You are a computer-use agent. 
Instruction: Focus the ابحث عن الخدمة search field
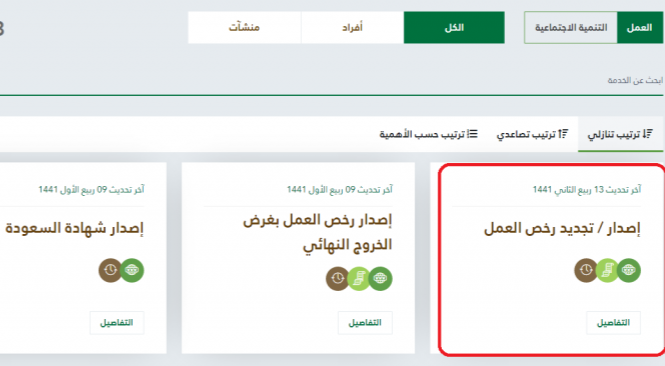click(x=331, y=81)
